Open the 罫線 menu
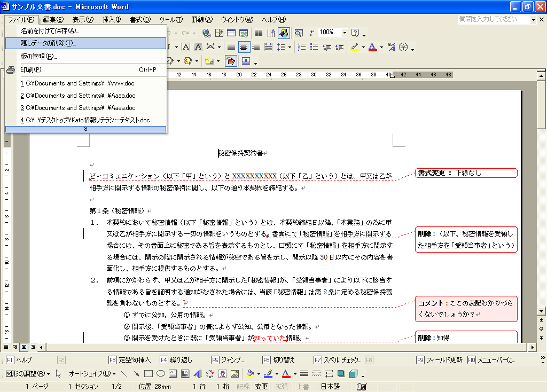The height and width of the screenshot is (392, 547). click(x=201, y=20)
